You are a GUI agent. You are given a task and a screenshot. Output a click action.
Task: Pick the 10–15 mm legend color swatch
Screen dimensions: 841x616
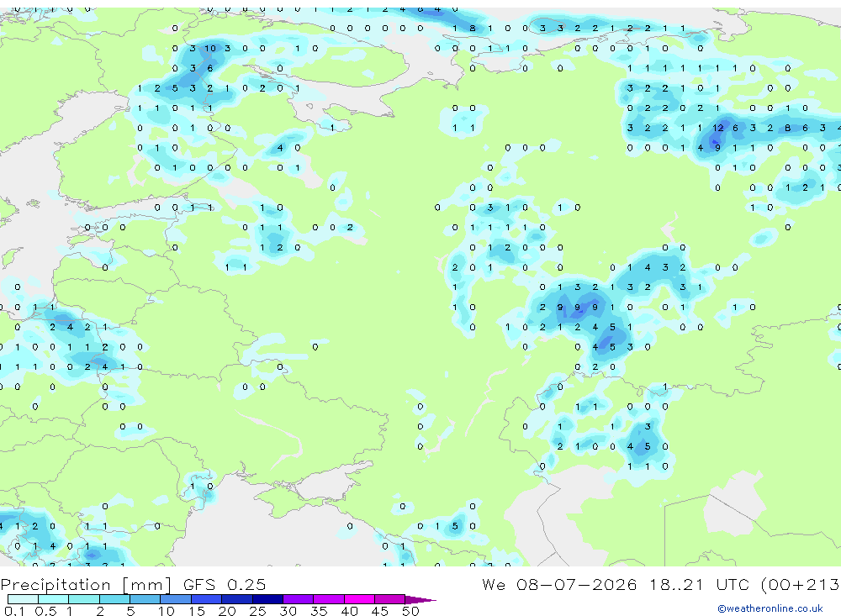tap(176, 599)
